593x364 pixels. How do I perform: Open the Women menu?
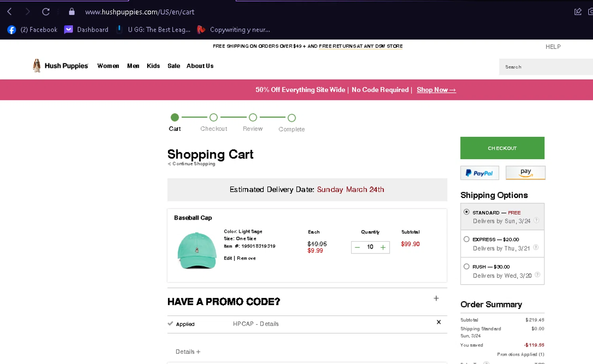pos(108,66)
